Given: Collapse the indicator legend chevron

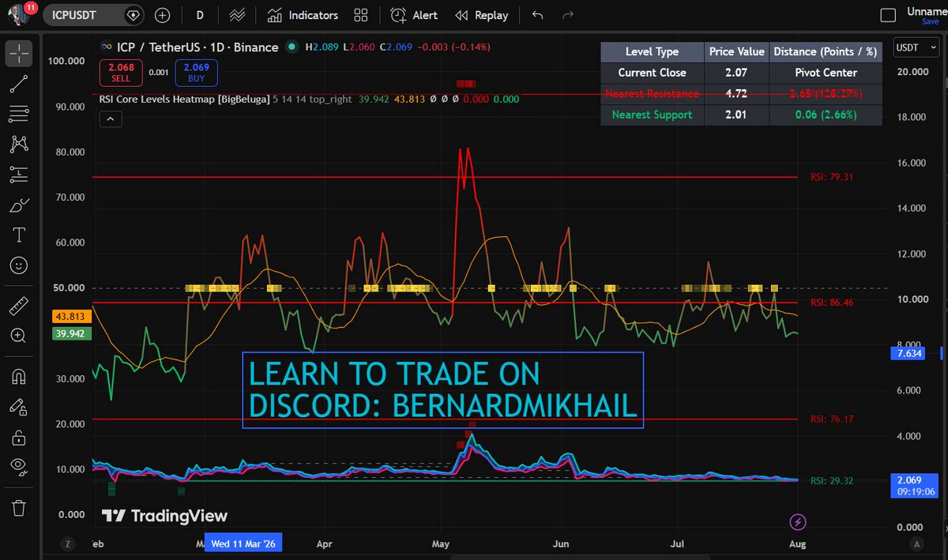Looking at the screenshot, I should click(x=111, y=119).
